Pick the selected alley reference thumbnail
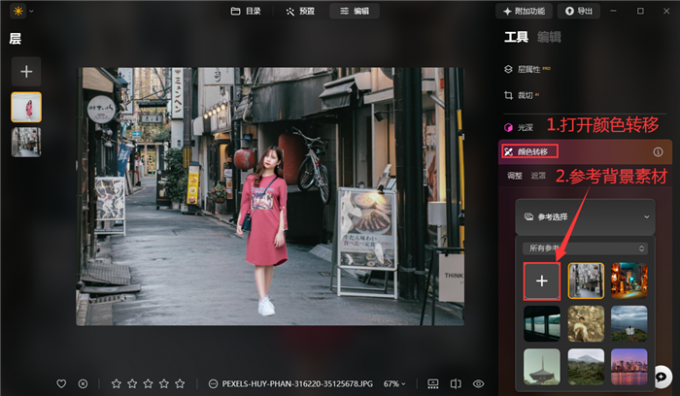The height and width of the screenshot is (396, 680). [x=586, y=281]
